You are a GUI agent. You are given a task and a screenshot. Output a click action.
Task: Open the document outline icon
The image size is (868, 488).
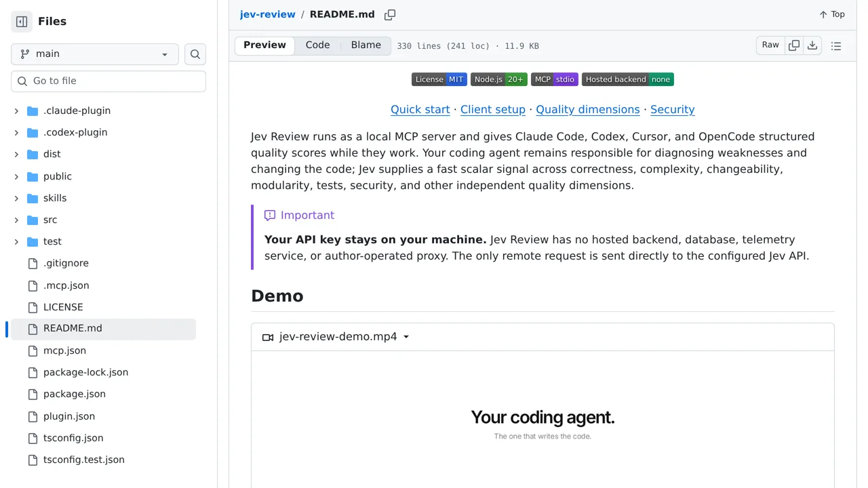[x=836, y=46]
